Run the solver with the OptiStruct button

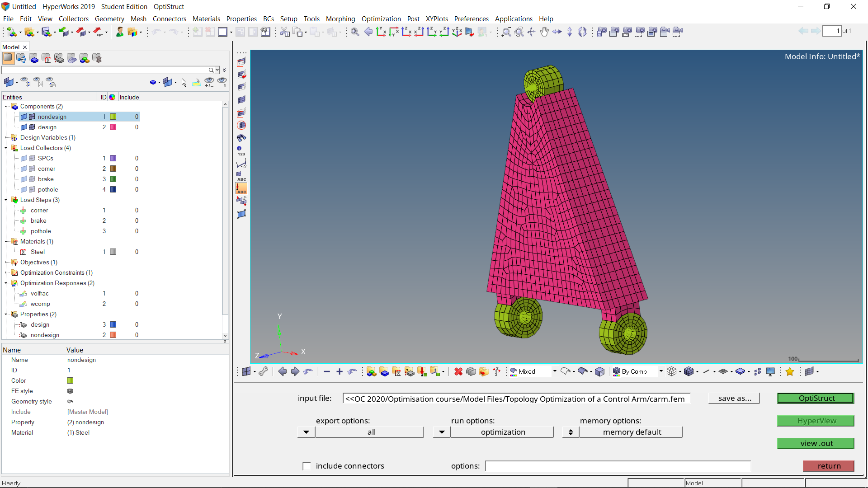[815, 398]
